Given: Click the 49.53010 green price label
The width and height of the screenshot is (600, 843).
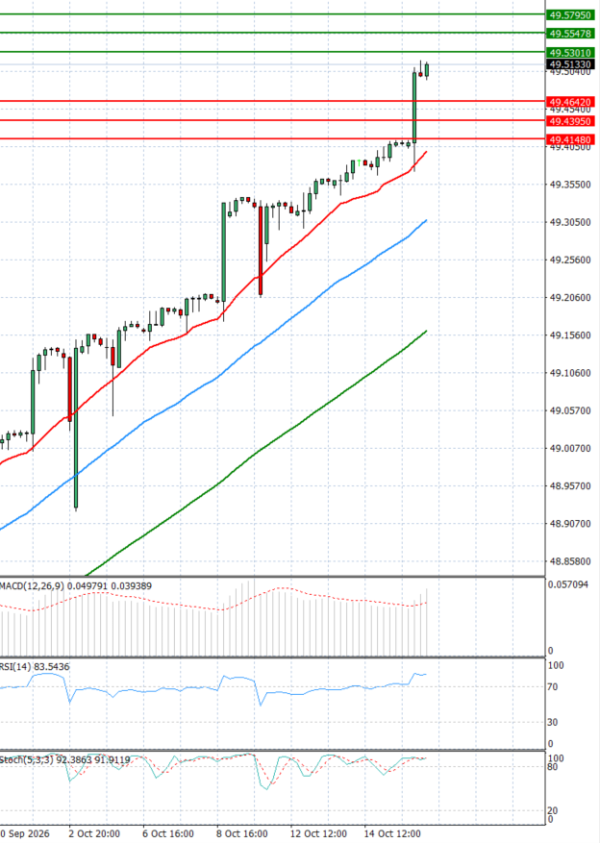Looking at the screenshot, I should [x=570, y=53].
